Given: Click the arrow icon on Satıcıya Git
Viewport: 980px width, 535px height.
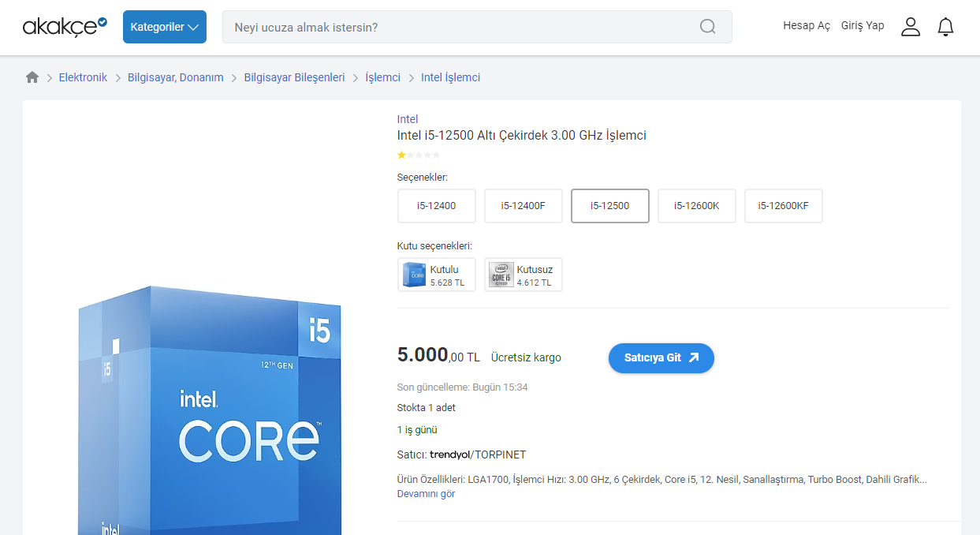Looking at the screenshot, I should 694,357.
